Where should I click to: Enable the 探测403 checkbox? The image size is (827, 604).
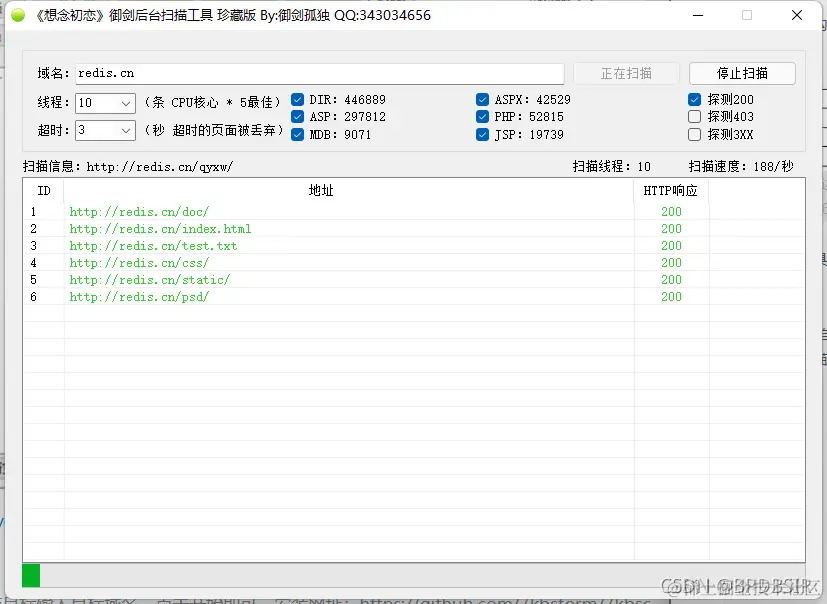point(695,117)
